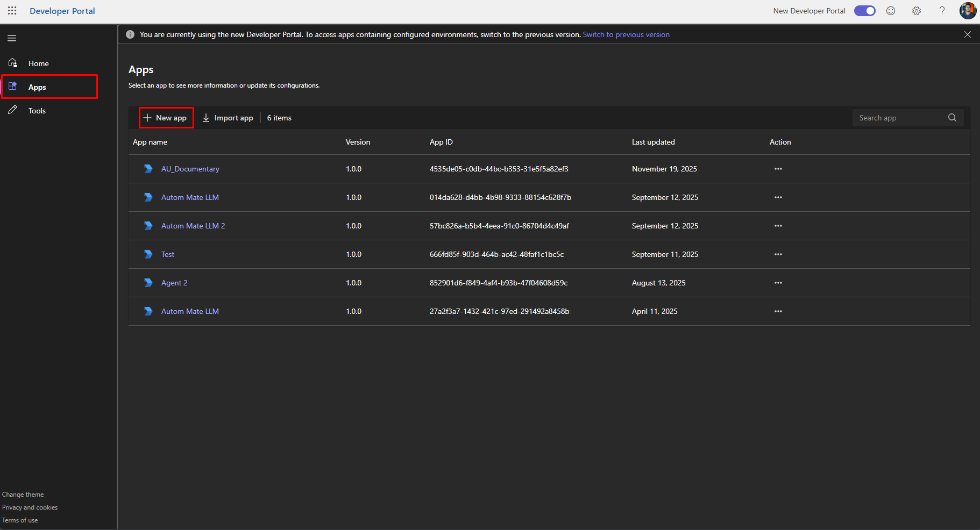Click the user profile avatar
Screen dimensions: 980x530
(x=967, y=11)
